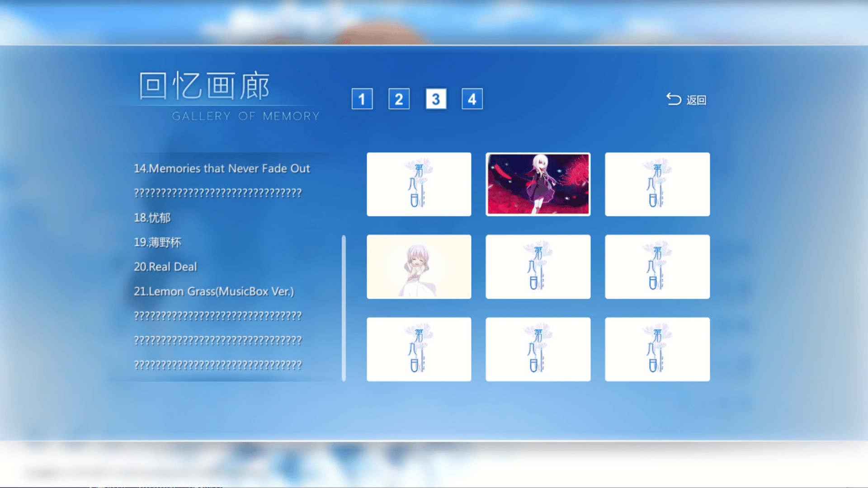Select gallery page 3 tab
Viewport: 868px width, 488px height.
click(x=436, y=99)
